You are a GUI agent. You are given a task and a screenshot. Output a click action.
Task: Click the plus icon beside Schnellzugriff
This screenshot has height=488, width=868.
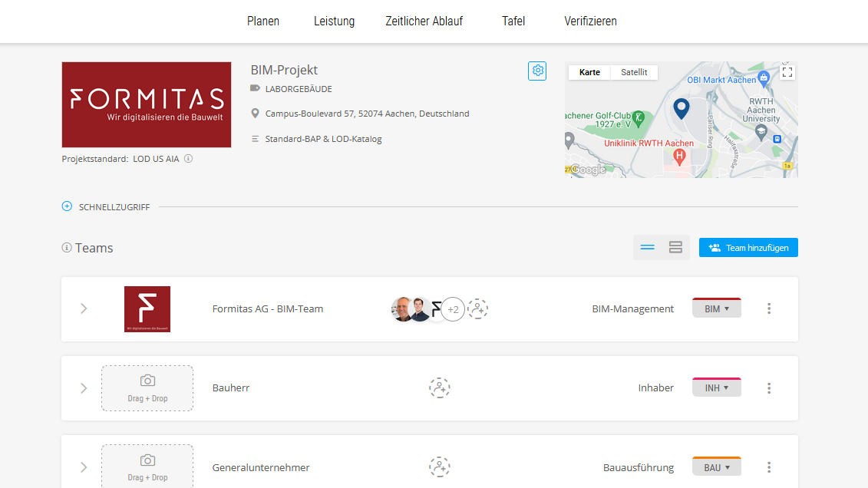67,206
